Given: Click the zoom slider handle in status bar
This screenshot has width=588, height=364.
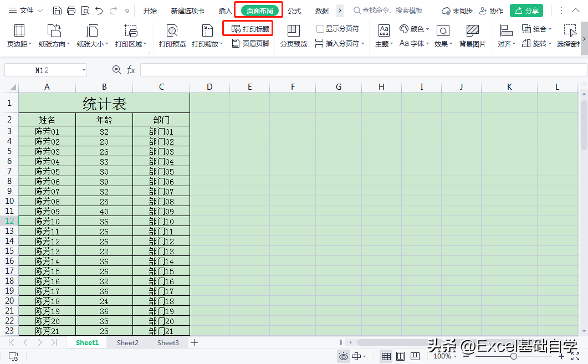Looking at the screenshot, I should click(x=514, y=356).
